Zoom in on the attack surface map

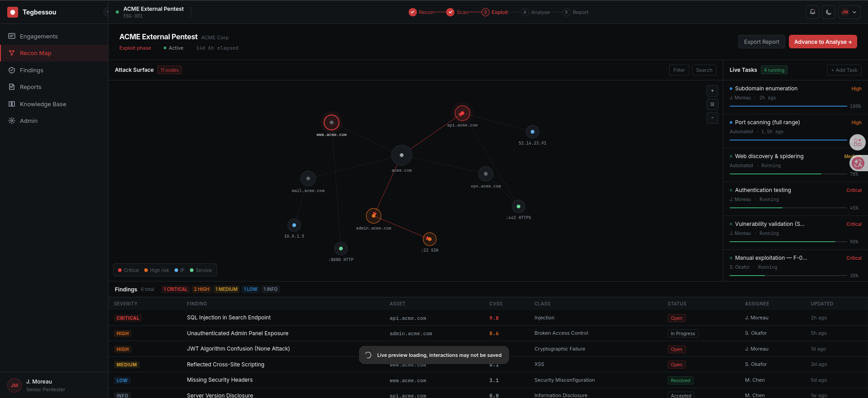coord(712,91)
